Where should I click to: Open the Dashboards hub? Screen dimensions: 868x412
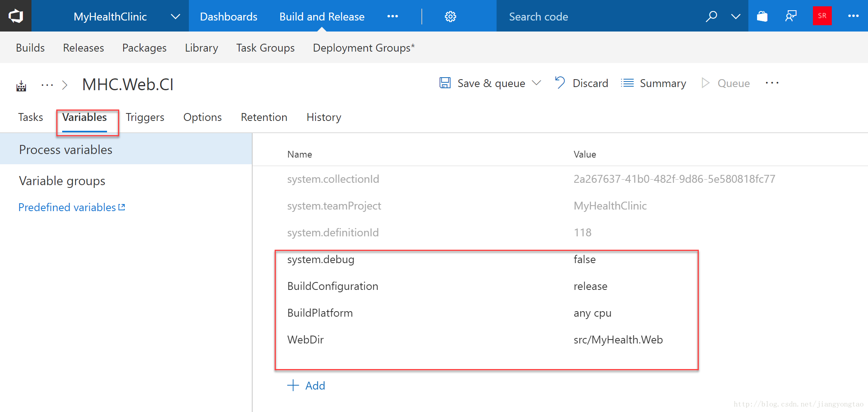229,17
